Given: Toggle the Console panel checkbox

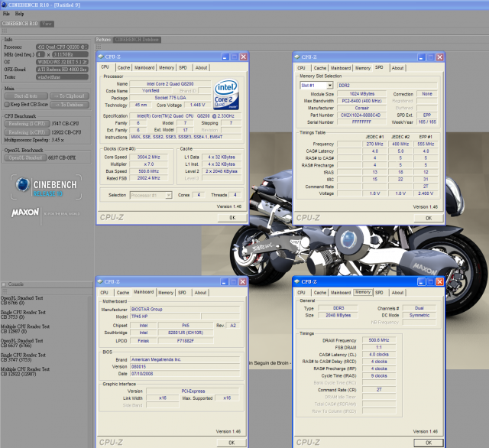Looking at the screenshot, I should [x=4, y=284].
